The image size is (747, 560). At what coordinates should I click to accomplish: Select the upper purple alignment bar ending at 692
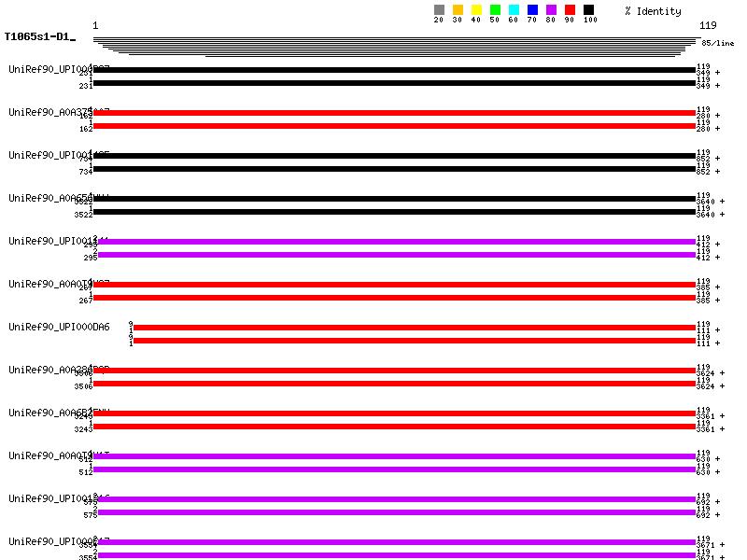(396, 499)
